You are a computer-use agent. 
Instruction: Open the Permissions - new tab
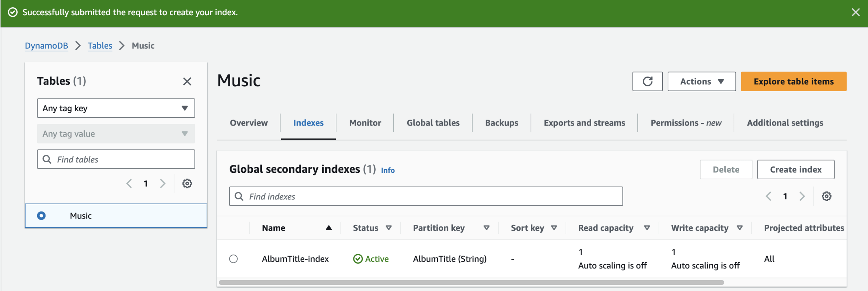(686, 123)
